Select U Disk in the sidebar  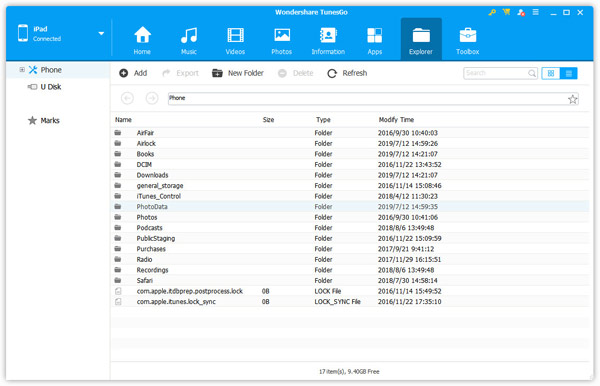tap(51, 87)
